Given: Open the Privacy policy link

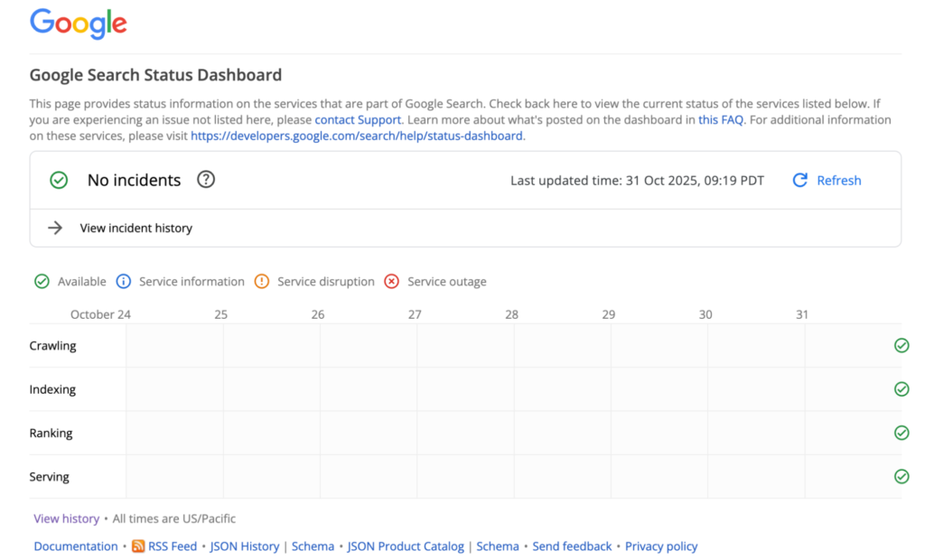Looking at the screenshot, I should pos(661,546).
